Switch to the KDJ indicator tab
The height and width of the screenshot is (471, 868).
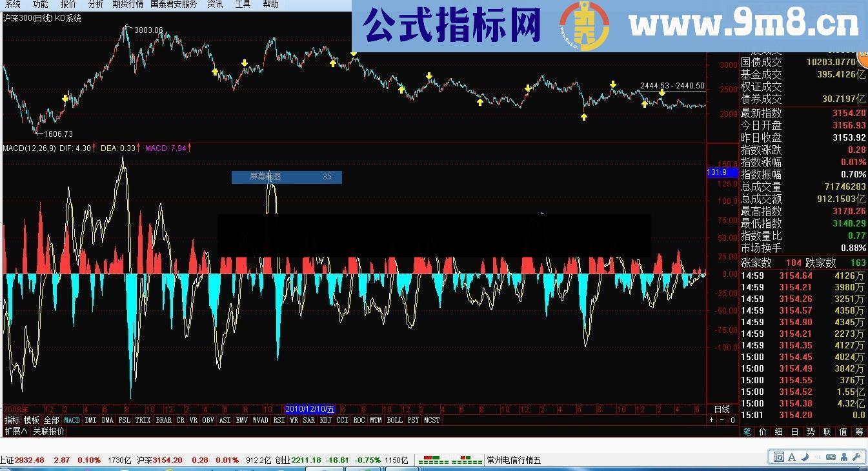325,420
